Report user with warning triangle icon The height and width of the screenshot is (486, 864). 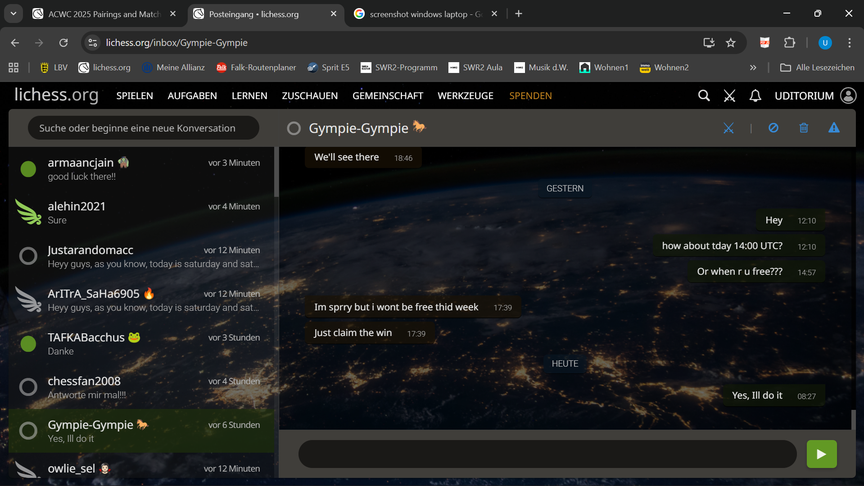834,128
